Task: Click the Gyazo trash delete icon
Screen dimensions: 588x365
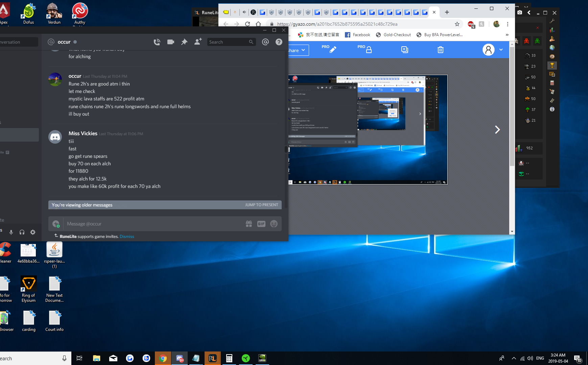Action: point(440,50)
